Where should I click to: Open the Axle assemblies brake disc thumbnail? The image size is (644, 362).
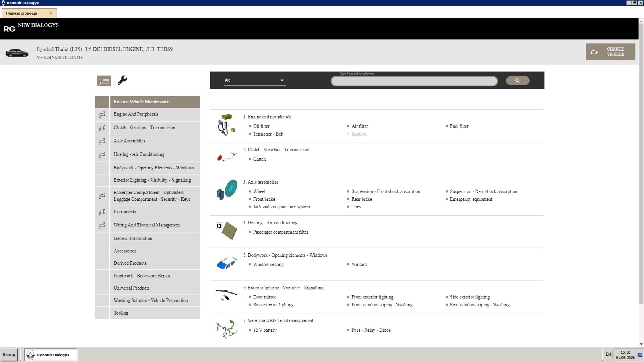pos(227,189)
